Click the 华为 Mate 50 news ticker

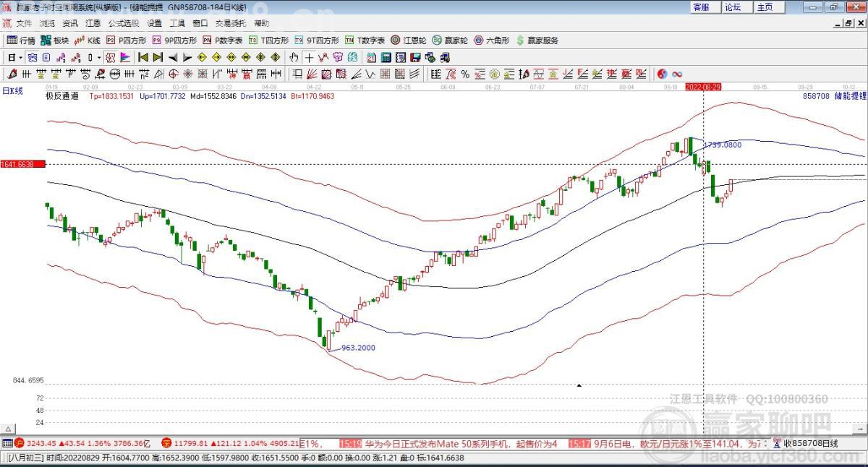(x=459, y=443)
